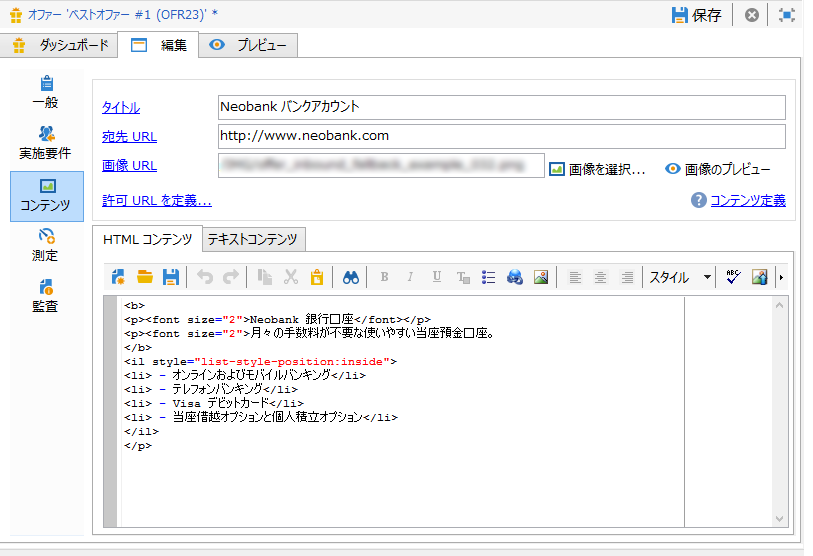Center align text in editor

pyautogui.click(x=600, y=277)
